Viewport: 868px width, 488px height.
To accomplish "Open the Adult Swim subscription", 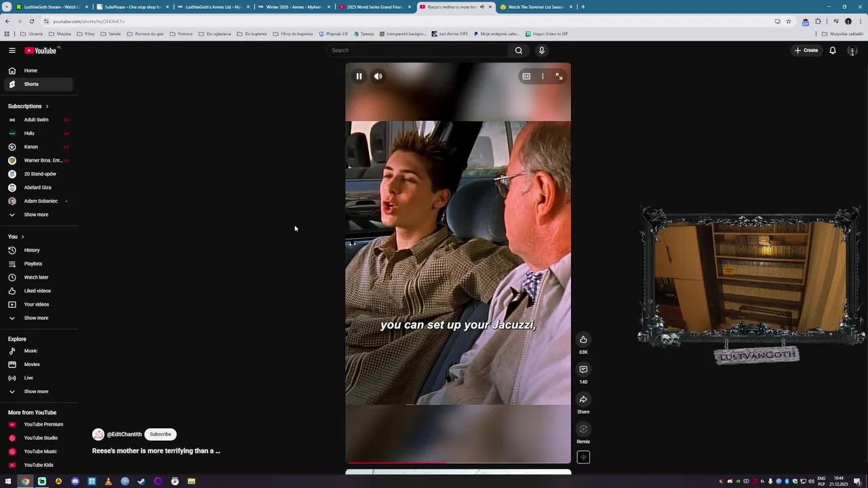I will tap(38, 120).
